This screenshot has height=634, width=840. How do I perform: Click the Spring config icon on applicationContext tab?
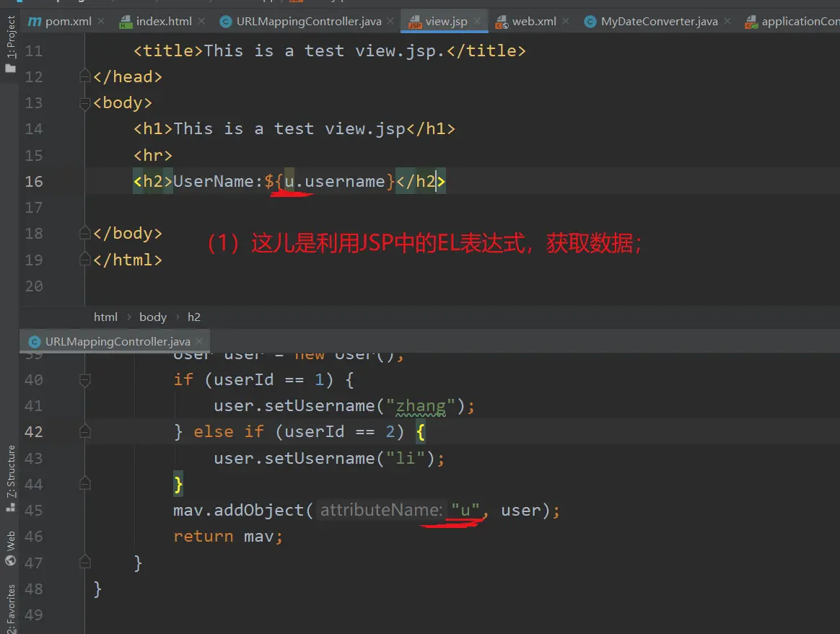[x=752, y=22]
